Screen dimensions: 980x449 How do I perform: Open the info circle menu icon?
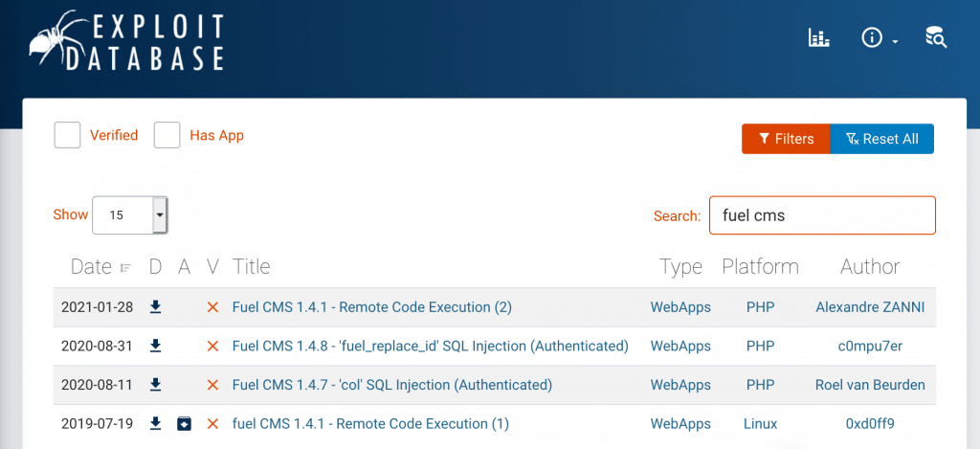pos(871,38)
